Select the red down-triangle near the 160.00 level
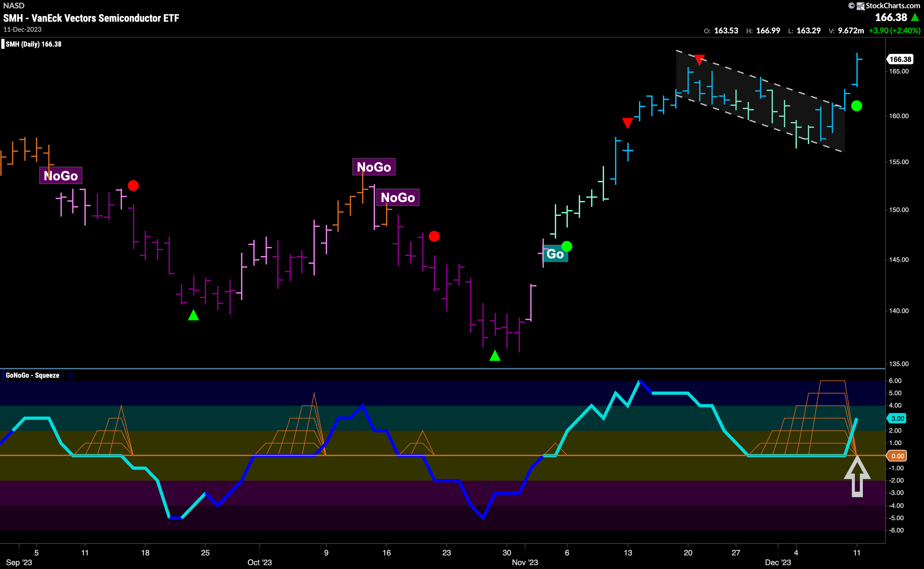Viewport: 924px width, 569px height. 627,123
